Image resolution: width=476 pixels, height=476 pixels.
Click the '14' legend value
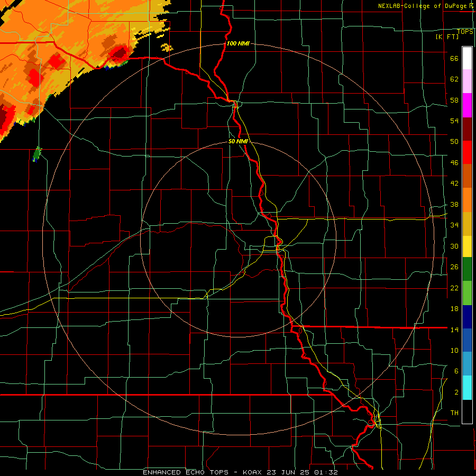coord(454,329)
